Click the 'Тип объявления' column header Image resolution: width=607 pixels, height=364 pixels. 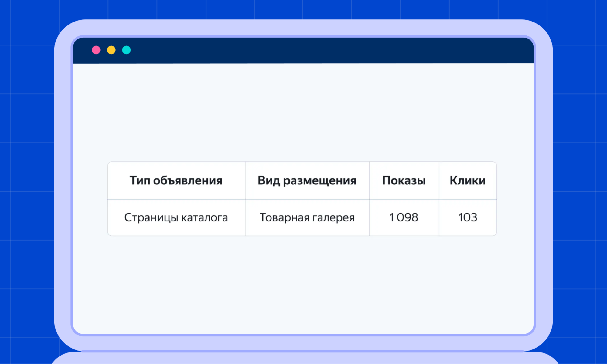coord(176,180)
